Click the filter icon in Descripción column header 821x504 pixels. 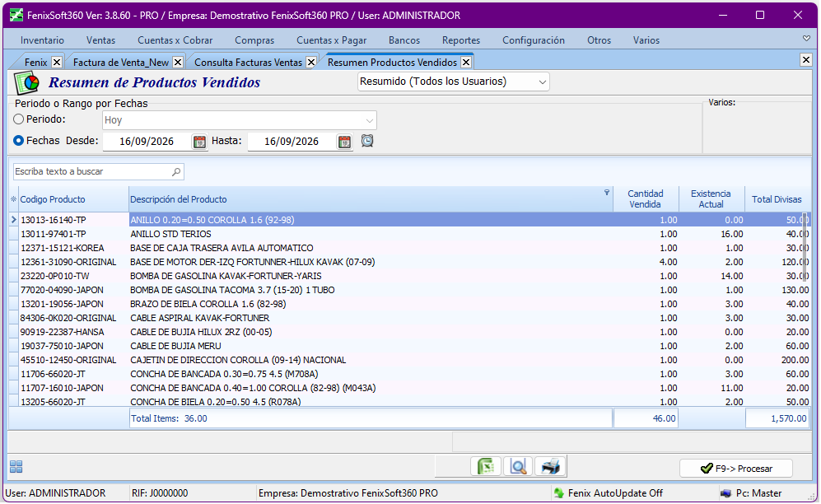(607, 193)
